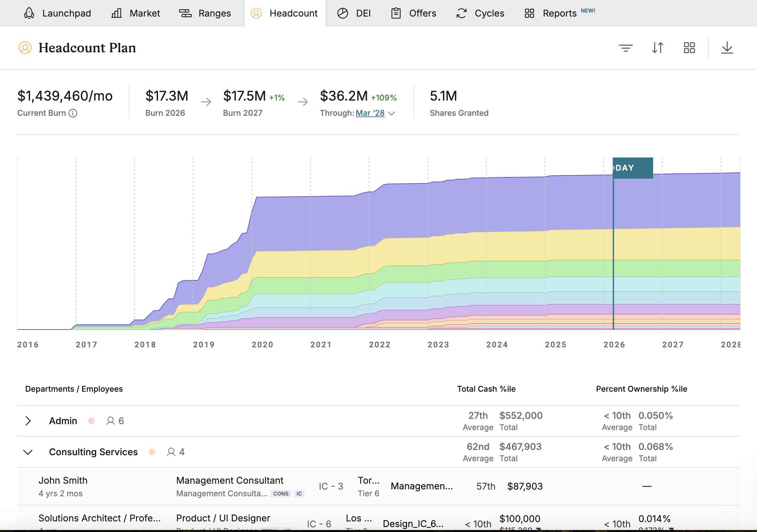The height and width of the screenshot is (532, 757).
Task: Expand the Admin department row
Action: [28, 421]
